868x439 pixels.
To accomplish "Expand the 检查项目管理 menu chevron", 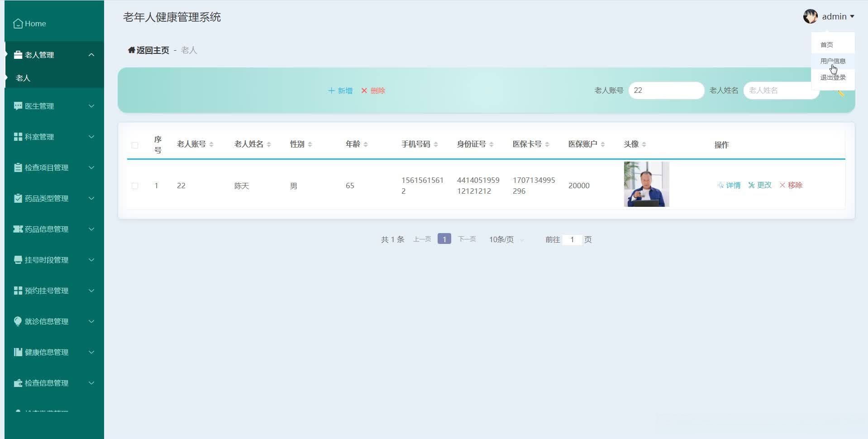I will click(x=91, y=167).
